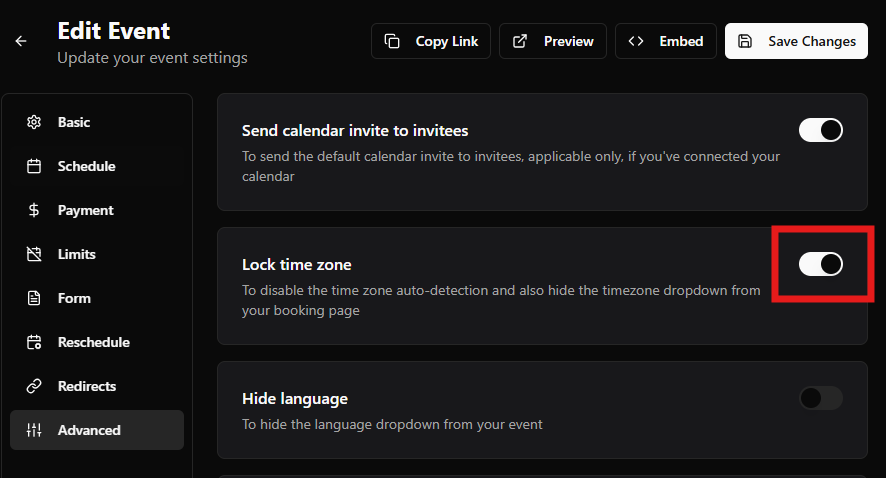Click the code brackets icon in Embed button

pos(636,41)
